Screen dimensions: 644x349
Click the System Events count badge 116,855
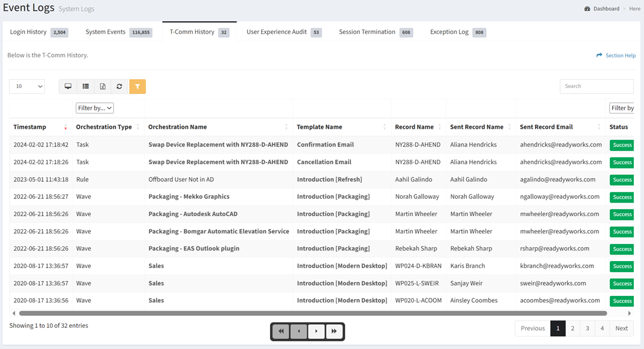point(141,32)
